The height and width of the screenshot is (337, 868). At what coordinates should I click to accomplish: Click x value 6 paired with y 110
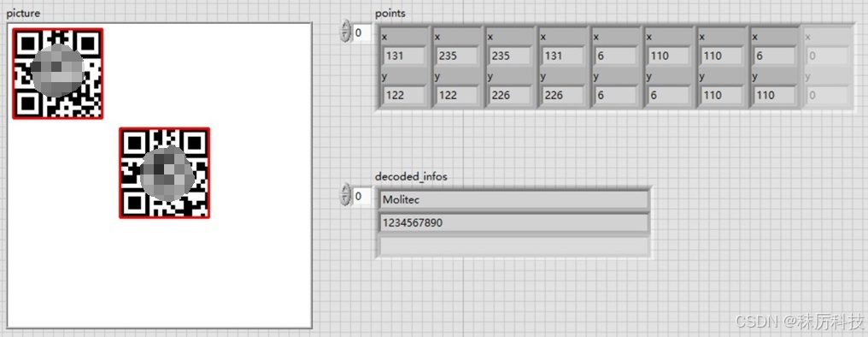tap(774, 56)
